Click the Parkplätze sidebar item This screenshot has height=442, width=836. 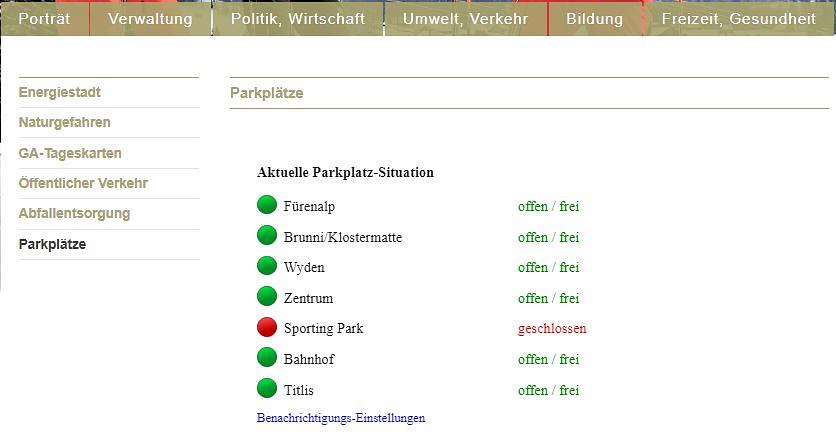52,244
